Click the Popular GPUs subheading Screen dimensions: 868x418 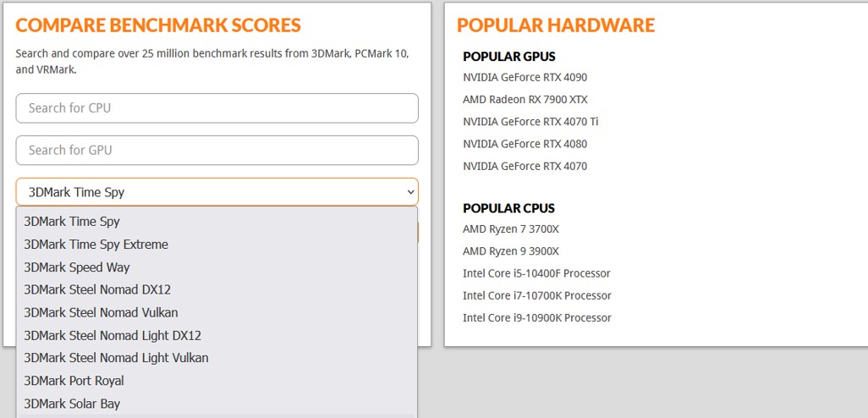(x=509, y=57)
